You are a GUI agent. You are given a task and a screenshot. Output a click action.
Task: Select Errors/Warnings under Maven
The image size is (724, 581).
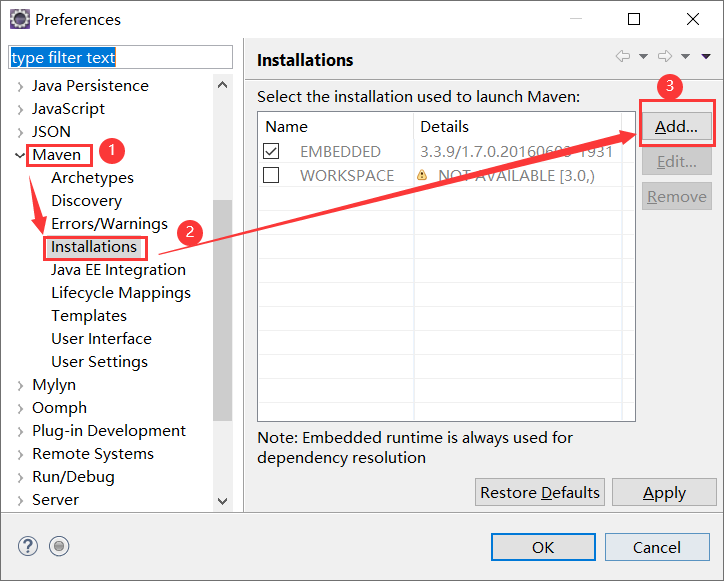[109, 224]
